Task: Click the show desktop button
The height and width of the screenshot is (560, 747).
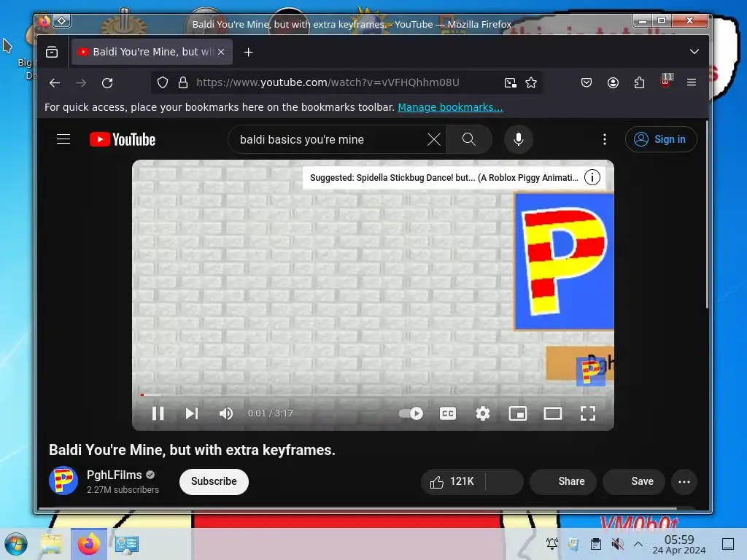Action: [x=728, y=544]
